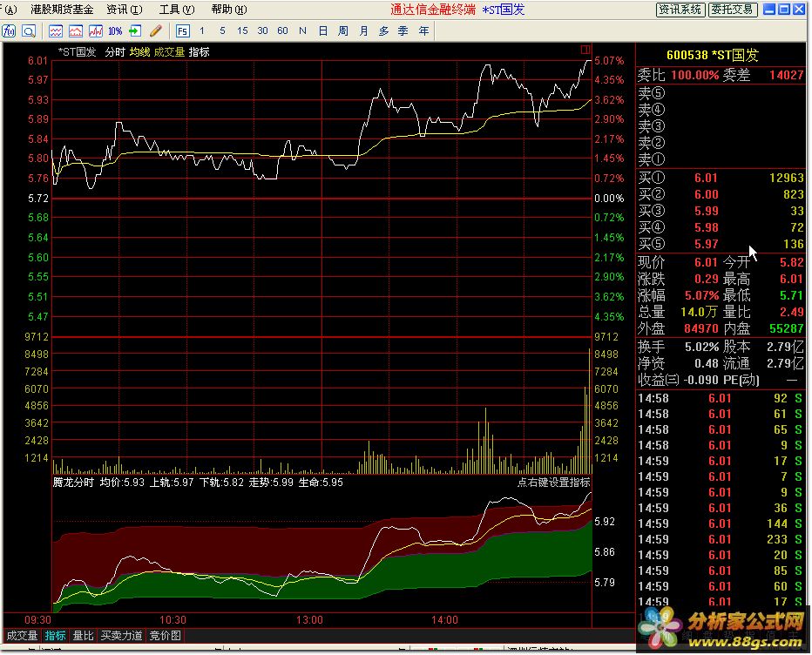Screen dimensions: 812x655
Task: Click the 买① bid price 6.01
Action: click(706, 178)
